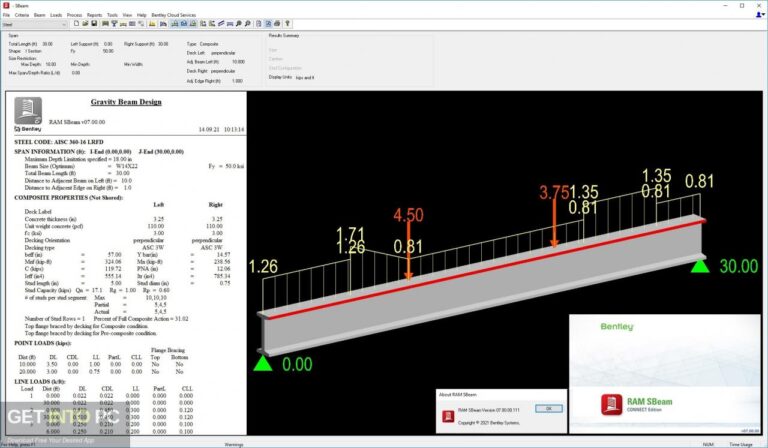
Task: Click the 'Total Length (ft)' value in Span panel
Action: click(48, 44)
